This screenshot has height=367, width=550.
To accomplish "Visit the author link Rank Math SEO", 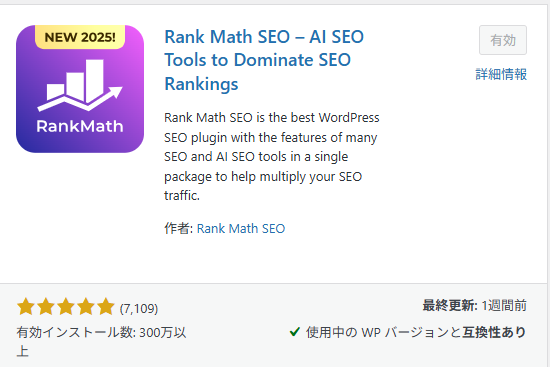I will 241,228.
